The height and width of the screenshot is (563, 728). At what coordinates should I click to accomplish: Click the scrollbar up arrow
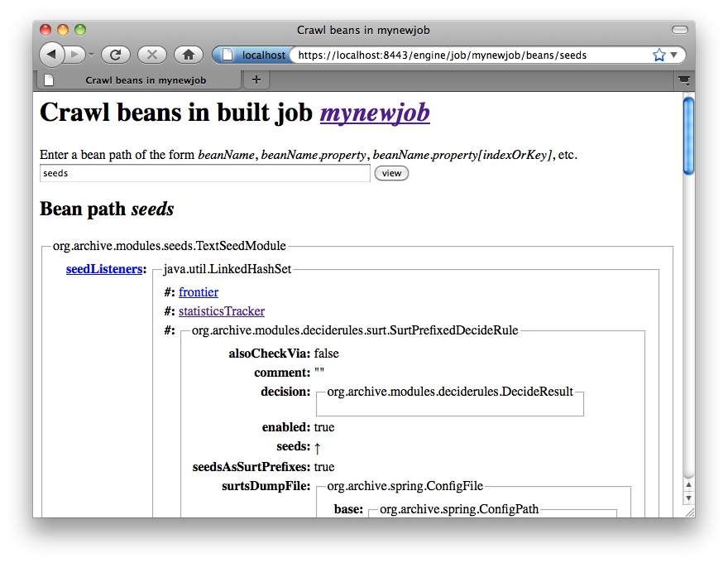click(688, 484)
